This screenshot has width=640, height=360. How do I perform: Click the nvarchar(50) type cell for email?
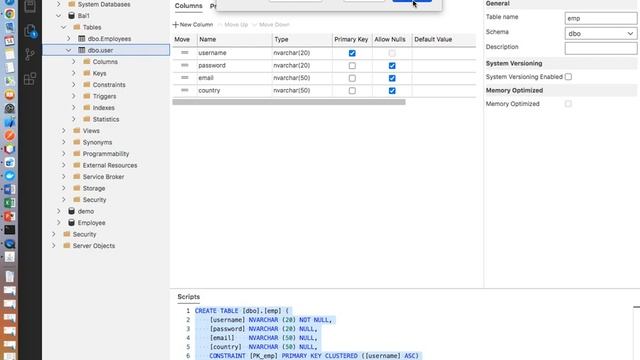(x=302, y=78)
